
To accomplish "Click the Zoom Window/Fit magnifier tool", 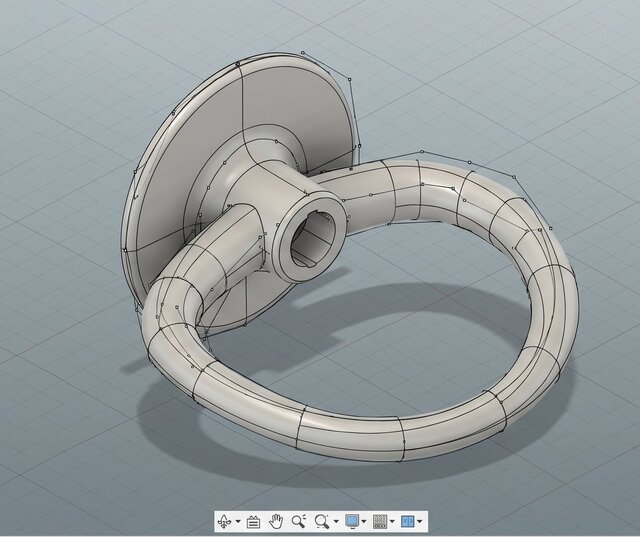I will click(322, 521).
